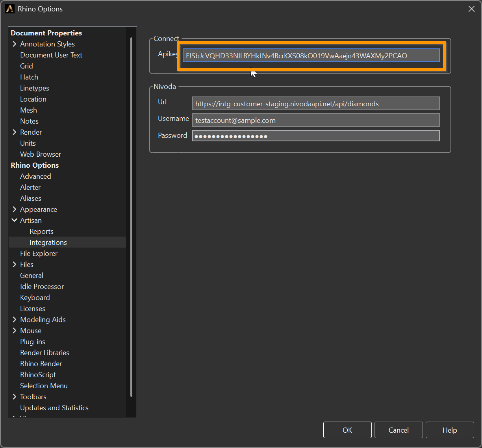Screen dimensions: 482x448
Task: Select the Modeling Aids item
Action: click(x=43, y=320)
